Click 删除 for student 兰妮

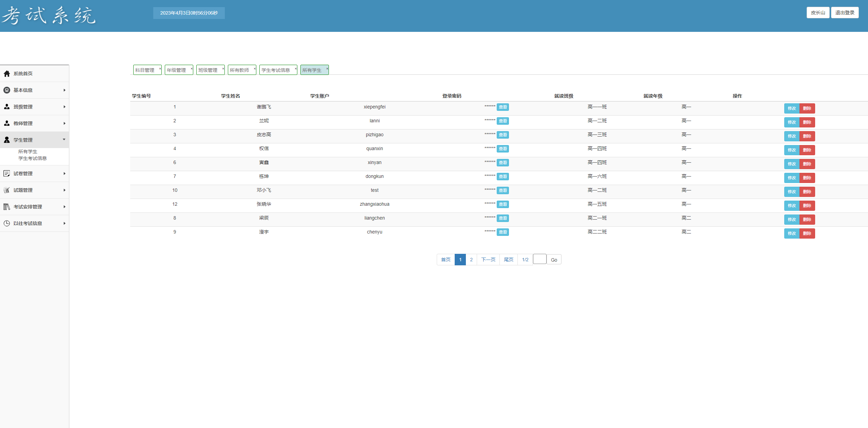coord(807,122)
